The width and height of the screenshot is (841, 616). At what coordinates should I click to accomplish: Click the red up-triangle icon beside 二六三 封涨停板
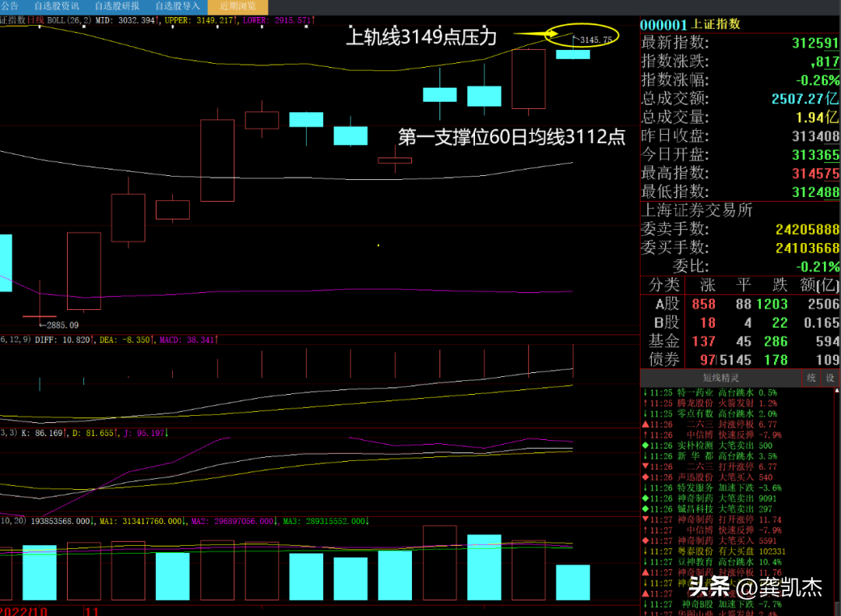point(646,424)
